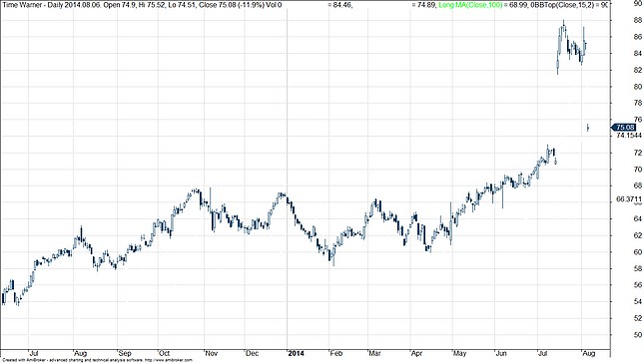Click the Feb label on date axis
Viewport: 644px width, 363px height.
click(x=336, y=353)
